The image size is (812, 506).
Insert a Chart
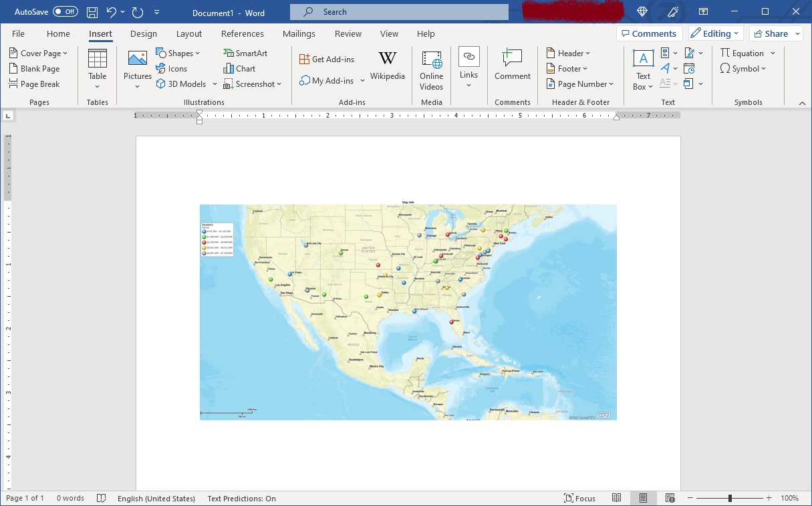239,69
